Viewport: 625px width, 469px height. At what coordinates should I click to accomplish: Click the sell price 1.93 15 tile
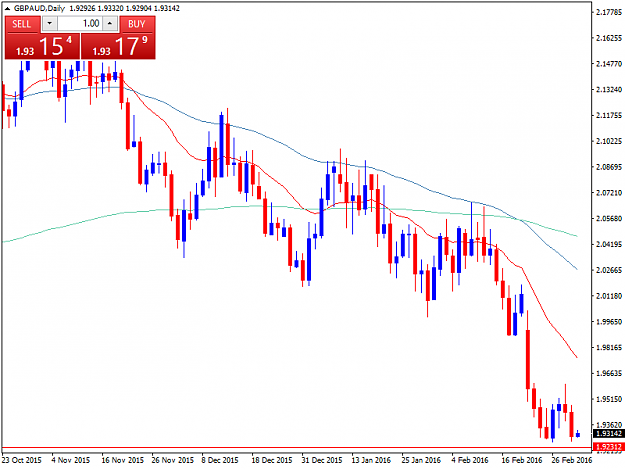(42, 46)
